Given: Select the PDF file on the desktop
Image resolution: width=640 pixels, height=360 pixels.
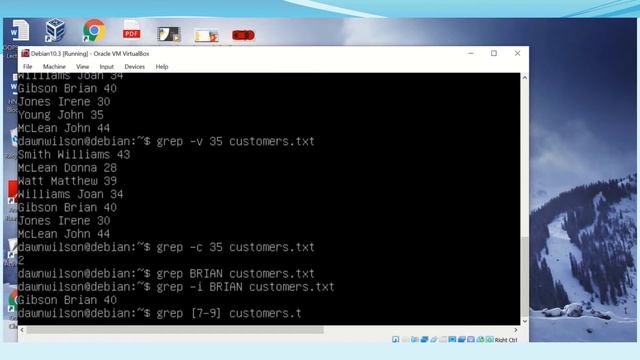Looking at the screenshot, I should pos(131,30).
